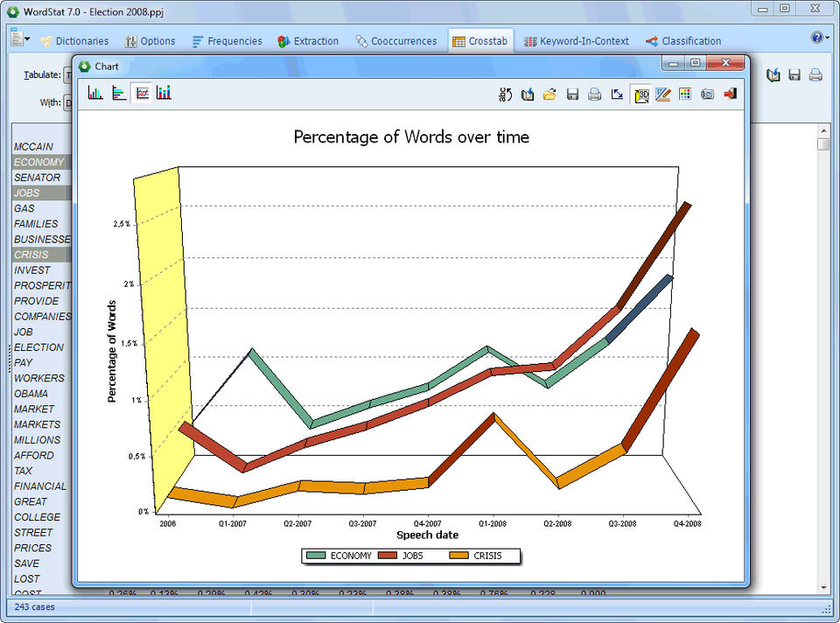Maximize the Chart window
840x623 pixels.
tap(696, 63)
